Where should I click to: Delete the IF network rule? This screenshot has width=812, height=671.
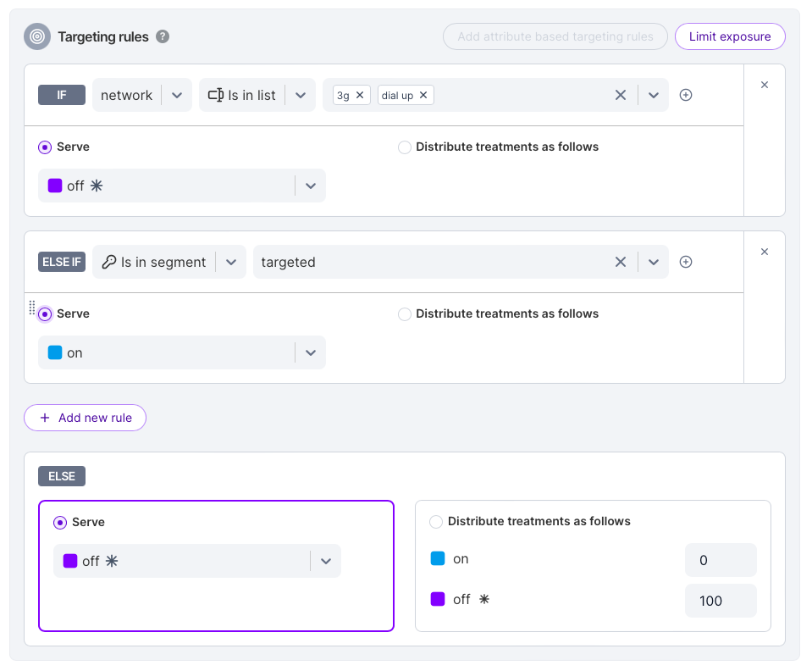click(765, 85)
